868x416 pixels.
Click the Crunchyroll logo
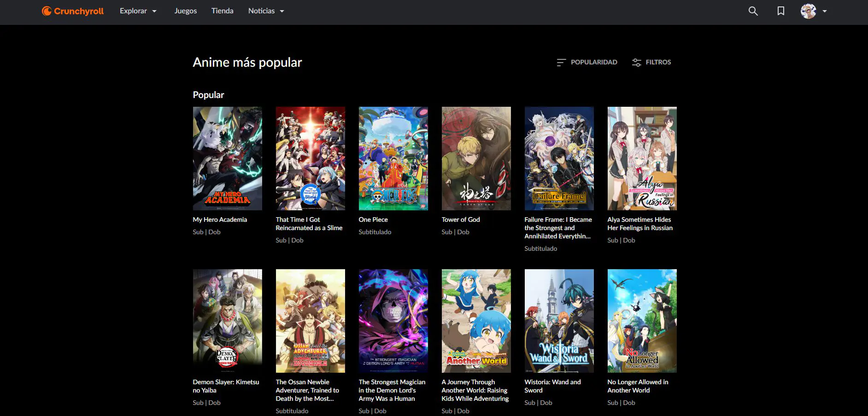pyautogui.click(x=73, y=11)
